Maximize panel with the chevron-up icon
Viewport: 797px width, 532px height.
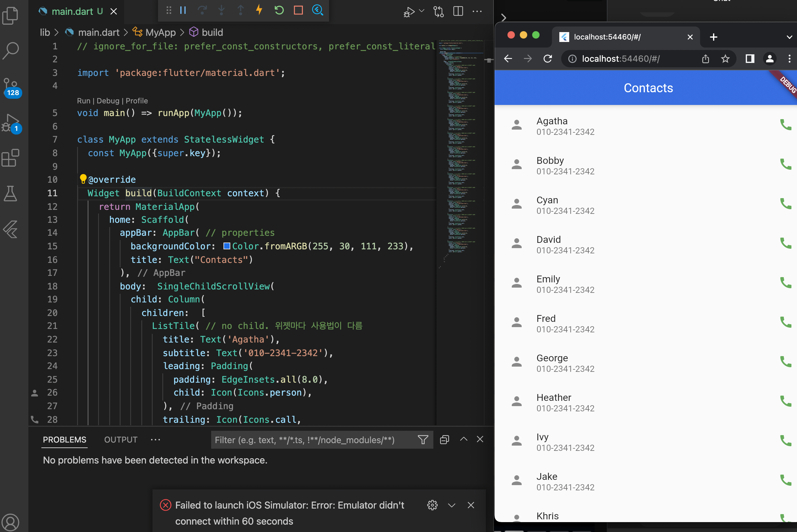click(463, 439)
